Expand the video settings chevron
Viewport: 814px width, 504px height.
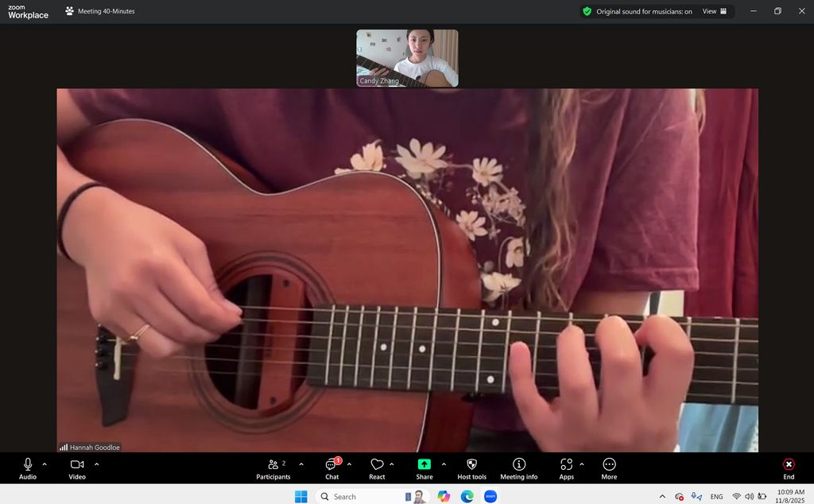pos(97,463)
